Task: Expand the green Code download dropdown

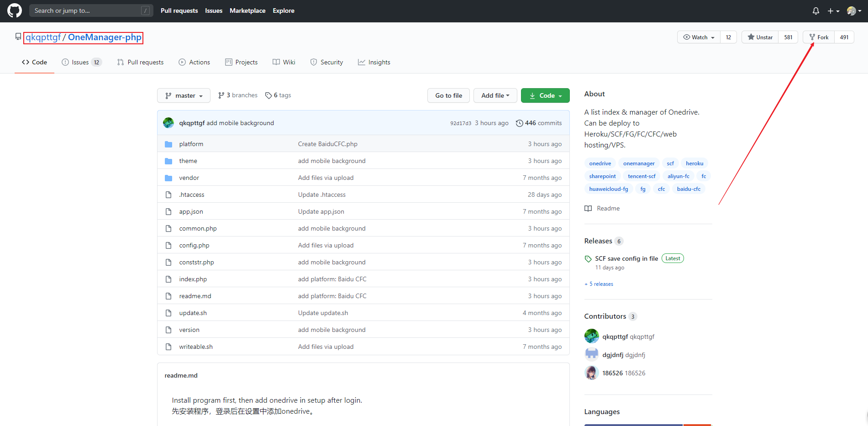Action: [545, 95]
